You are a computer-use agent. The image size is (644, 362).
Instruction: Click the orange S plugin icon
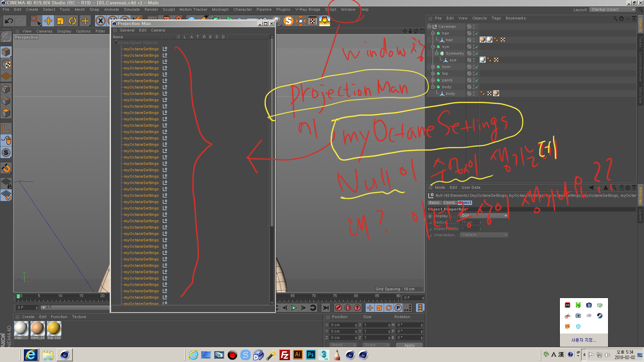coord(288,21)
